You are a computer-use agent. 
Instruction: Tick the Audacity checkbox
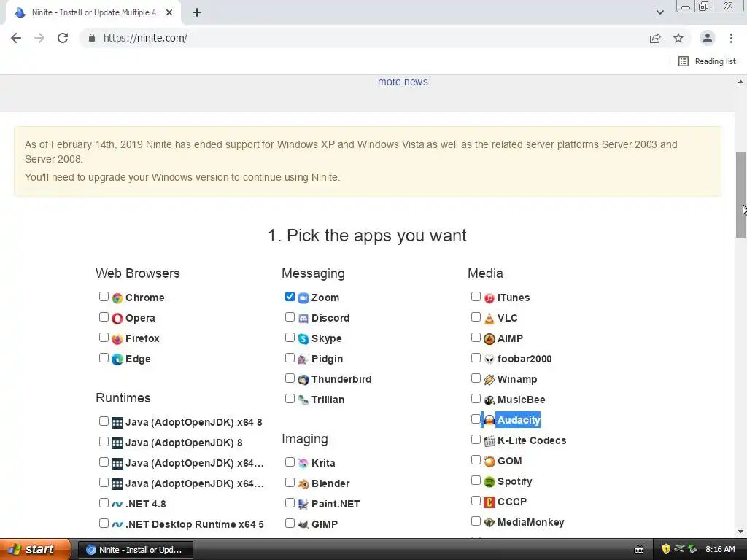point(476,419)
